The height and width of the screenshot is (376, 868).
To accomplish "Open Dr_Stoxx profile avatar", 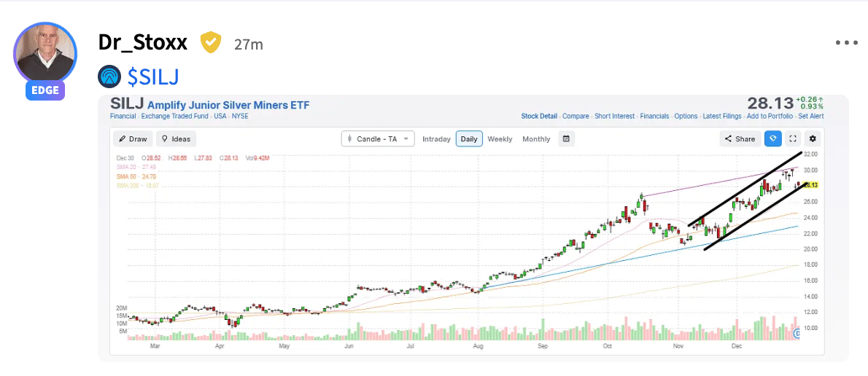I will (44, 54).
